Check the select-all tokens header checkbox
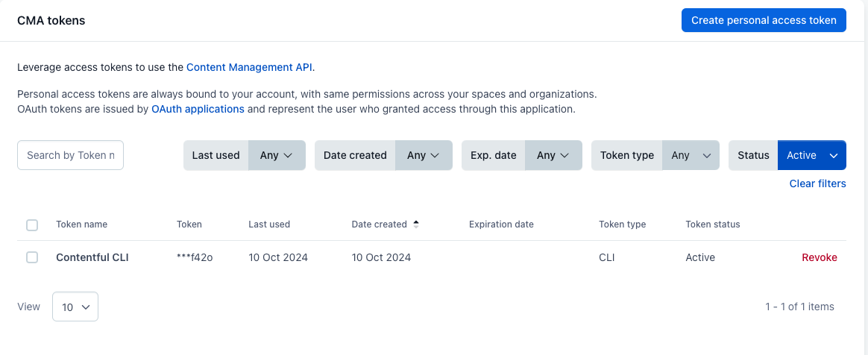This screenshot has height=355, width=868. [32, 224]
